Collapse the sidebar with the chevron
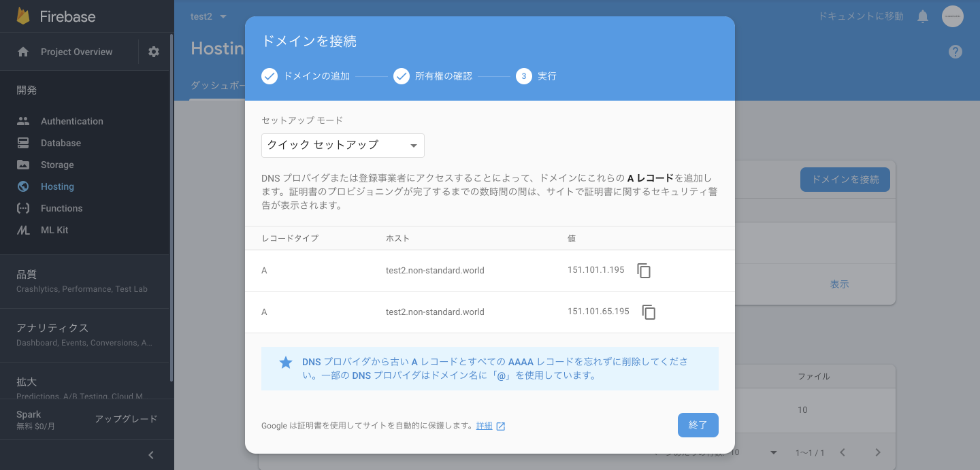The height and width of the screenshot is (470, 980). click(x=151, y=455)
